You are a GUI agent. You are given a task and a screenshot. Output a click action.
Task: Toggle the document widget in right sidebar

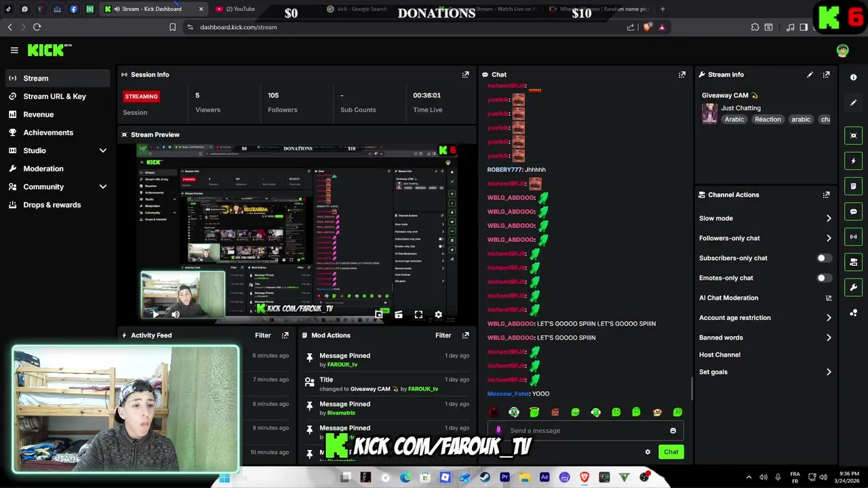pos(853,186)
